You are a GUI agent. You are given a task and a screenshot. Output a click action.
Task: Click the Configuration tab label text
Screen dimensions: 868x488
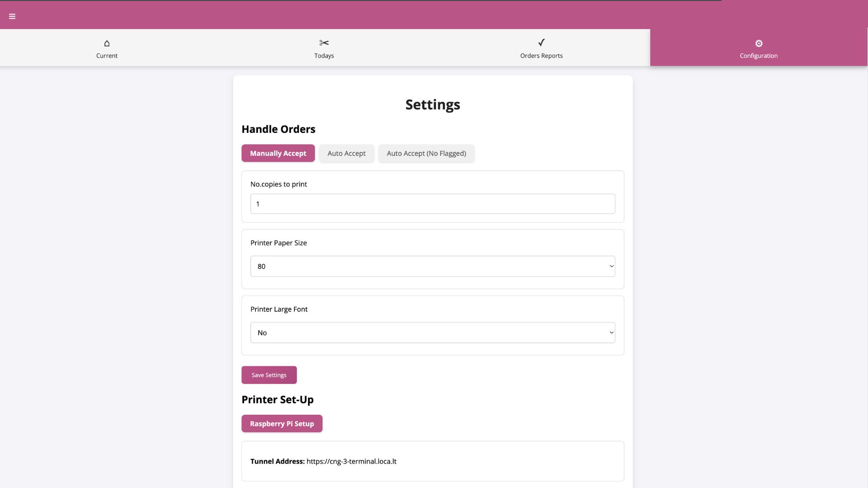(759, 56)
